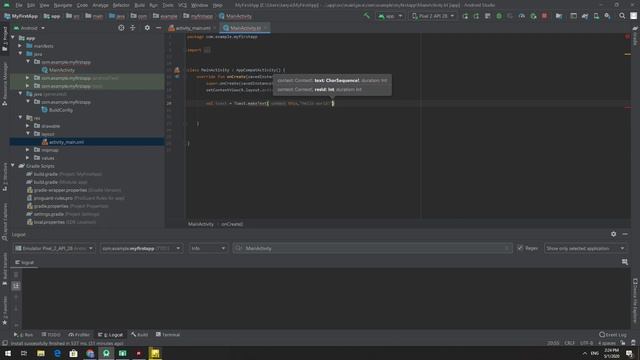Open the AVD Manager icon
Viewport: 640px width, 360px height.
596,16
